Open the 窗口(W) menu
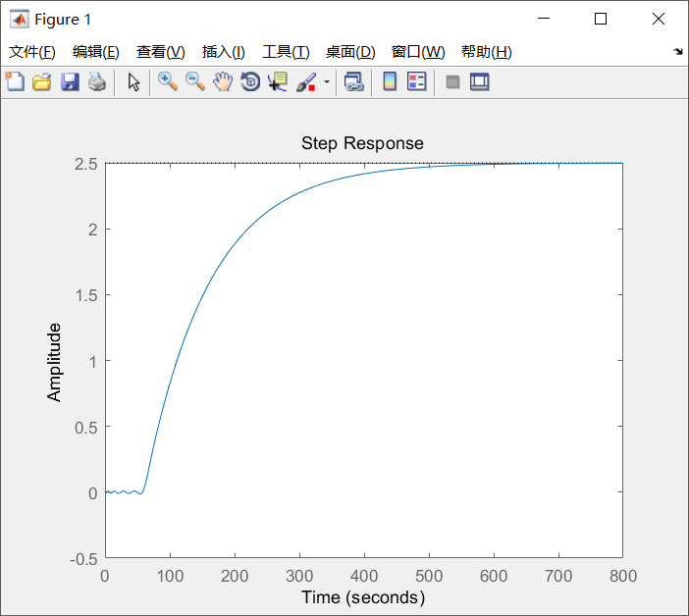Screen dimensions: 689x616 coord(418,52)
